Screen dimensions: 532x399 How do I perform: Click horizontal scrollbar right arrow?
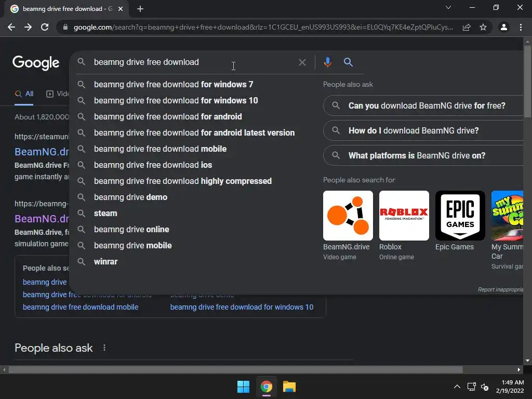(x=519, y=369)
